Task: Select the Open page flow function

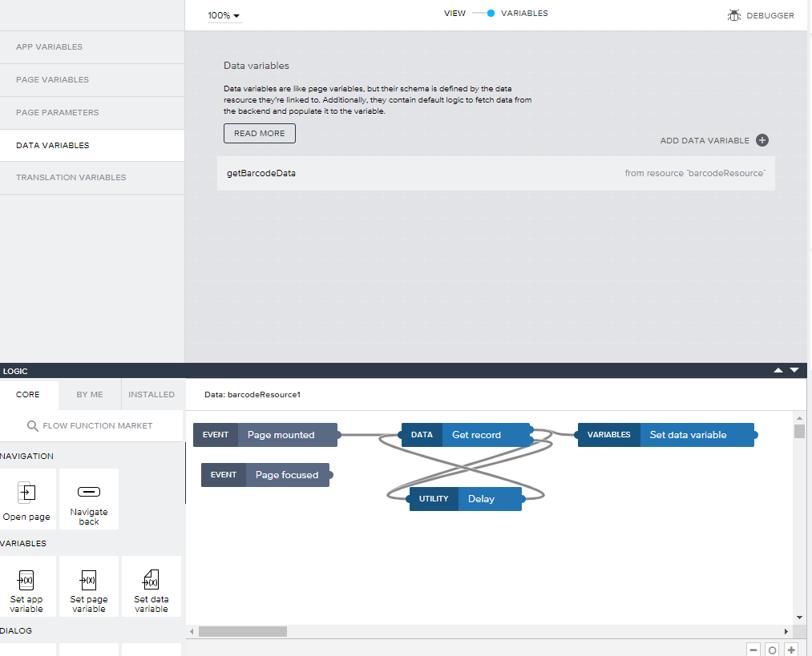Action: pos(26,499)
